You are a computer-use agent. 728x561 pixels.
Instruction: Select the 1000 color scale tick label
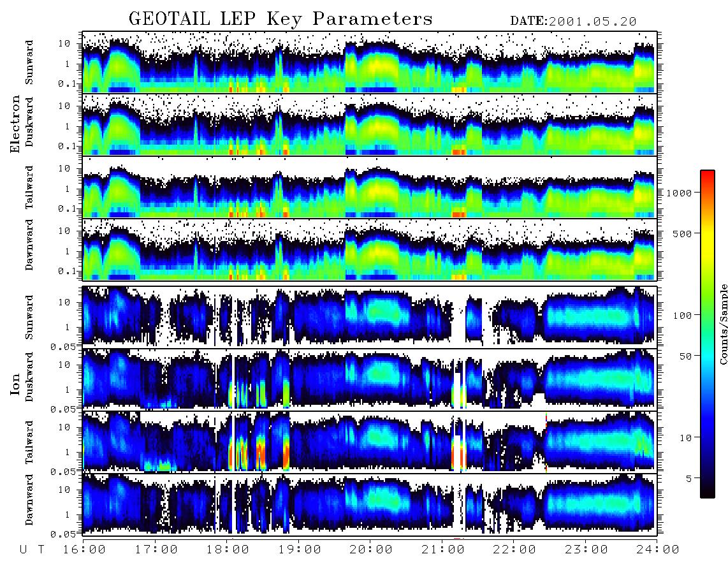(x=680, y=193)
